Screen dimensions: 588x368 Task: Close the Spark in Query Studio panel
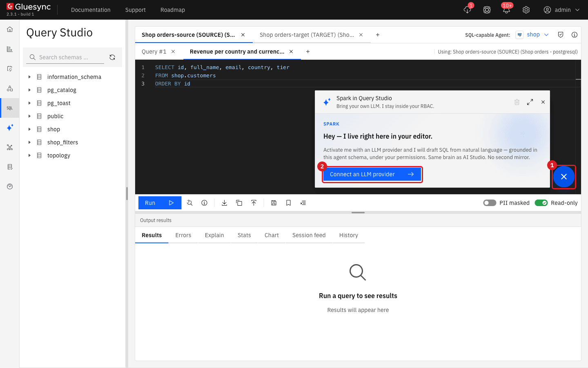tap(543, 102)
